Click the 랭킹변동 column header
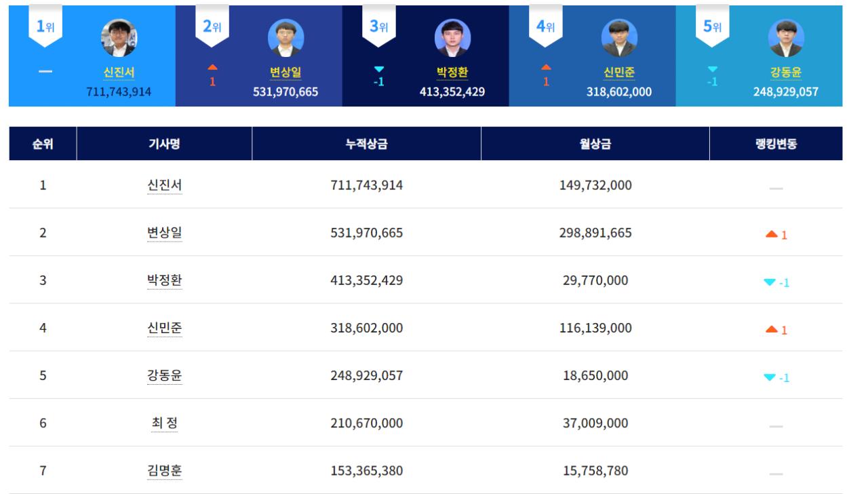Image resolution: width=868 pixels, height=494 pixels. click(x=776, y=144)
